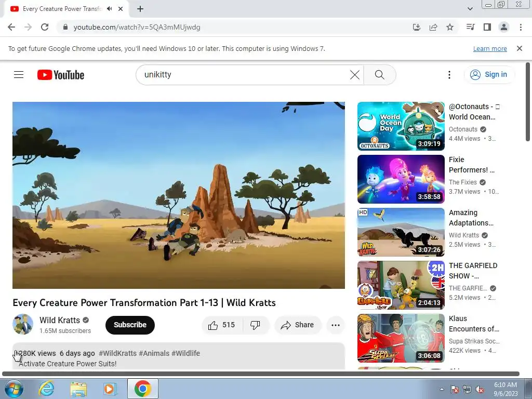Open Fixie Performers video thumbnail

tap(401, 179)
